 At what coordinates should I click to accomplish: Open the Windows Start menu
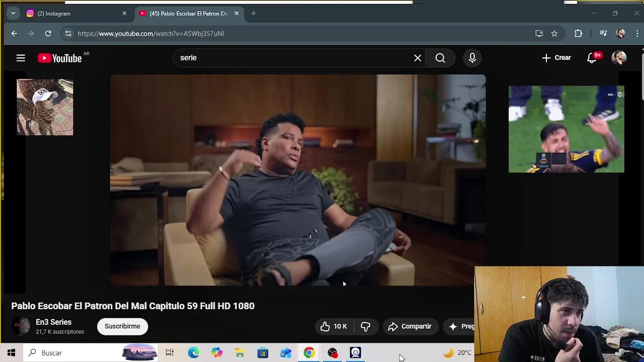pos(11,353)
